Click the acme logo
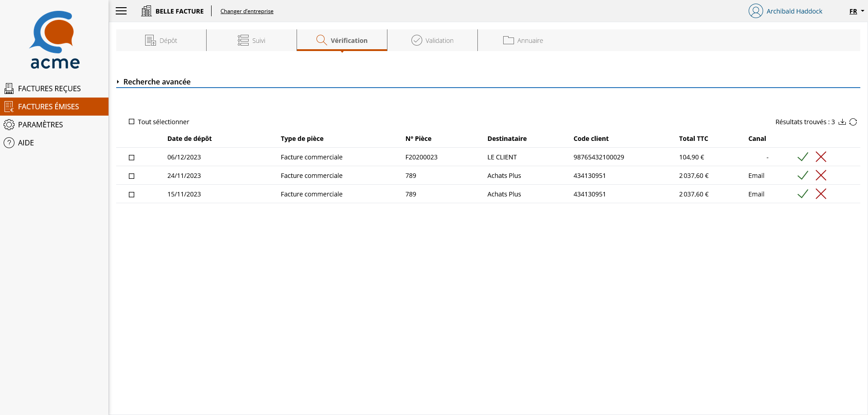 coord(55,40)
